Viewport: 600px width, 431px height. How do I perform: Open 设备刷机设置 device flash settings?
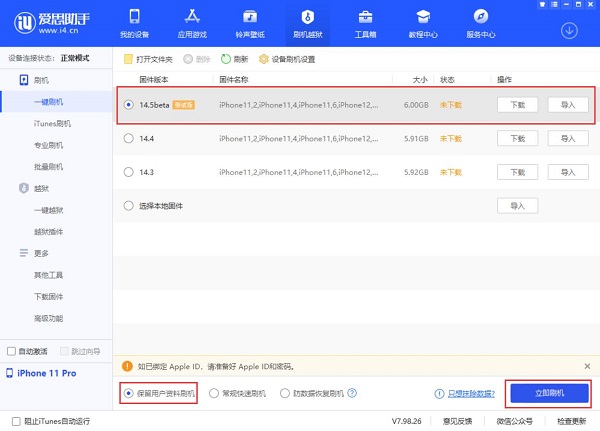pos(264,59)
